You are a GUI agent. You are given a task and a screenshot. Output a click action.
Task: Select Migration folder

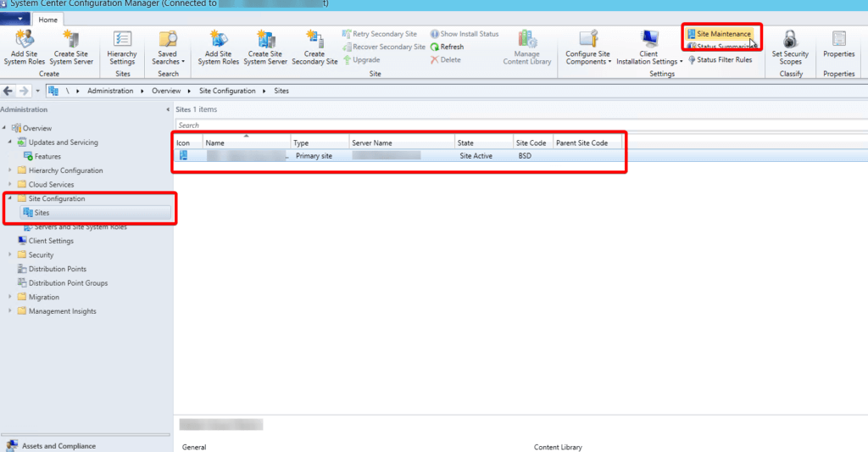point(38,297)
